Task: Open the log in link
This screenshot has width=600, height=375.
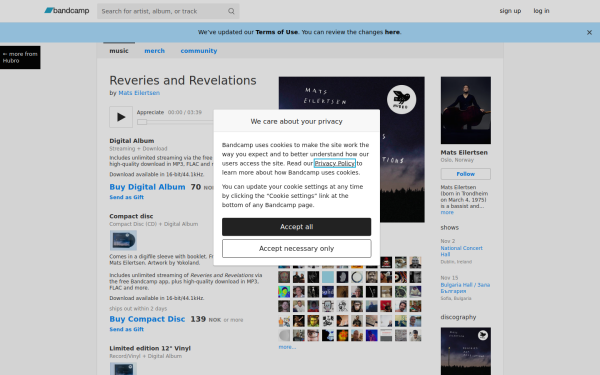Action: [x=541, y=11]
